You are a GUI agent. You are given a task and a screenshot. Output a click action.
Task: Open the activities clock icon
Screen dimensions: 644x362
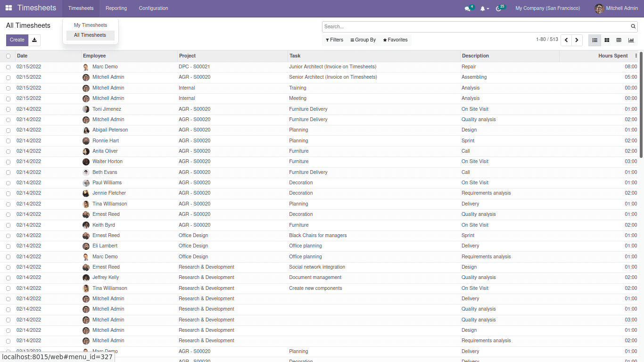(499, 8)
